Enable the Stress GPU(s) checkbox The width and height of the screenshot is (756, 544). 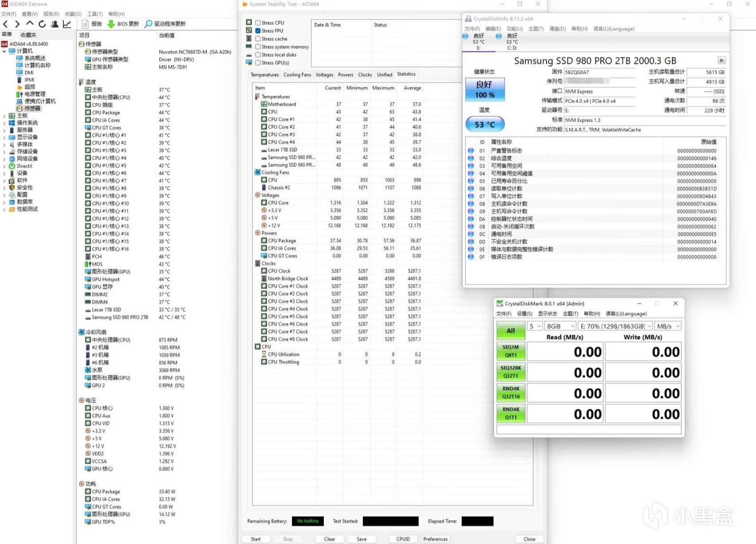coord(258,62)
